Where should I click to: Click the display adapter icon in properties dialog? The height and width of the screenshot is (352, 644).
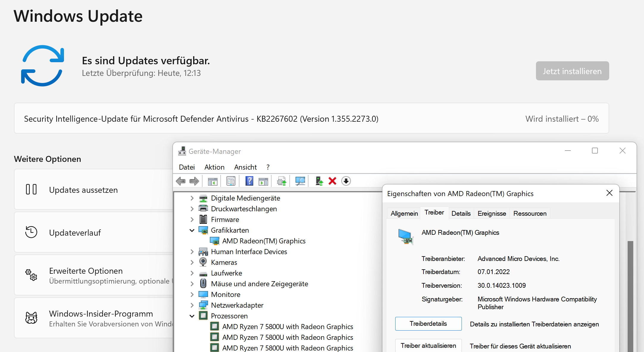click(406, 237)
